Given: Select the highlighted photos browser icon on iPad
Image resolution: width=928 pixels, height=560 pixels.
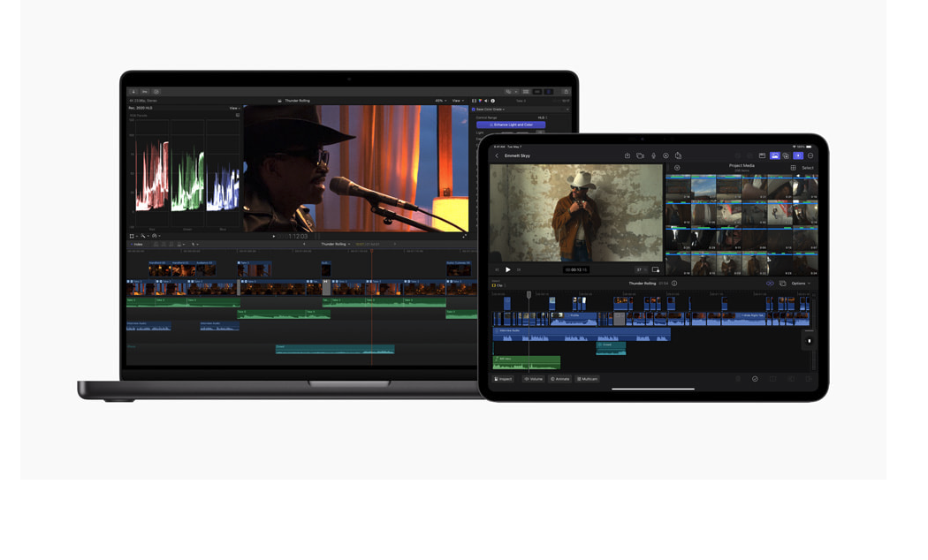Looking at the screenshot, I should click(774, 156).
